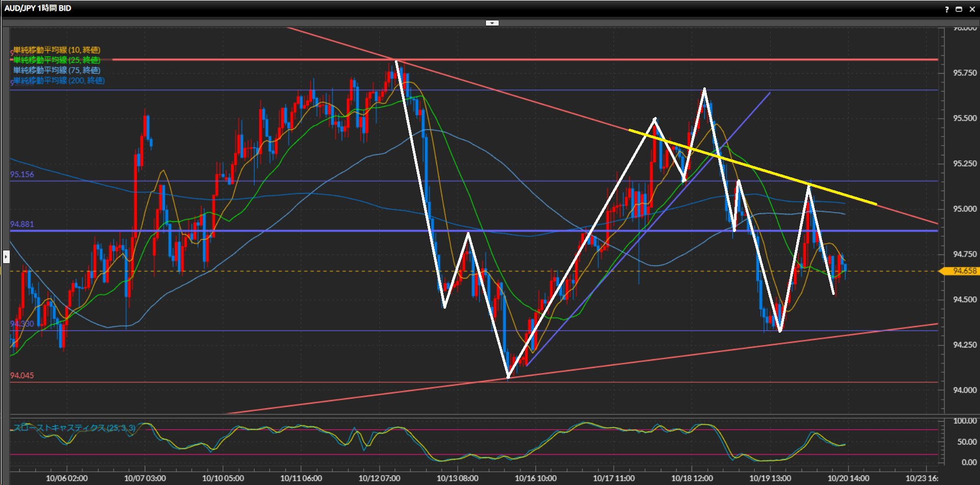Select the 94.045 red support line label
The width and height of the screenshot is (980, 485).
22,376
